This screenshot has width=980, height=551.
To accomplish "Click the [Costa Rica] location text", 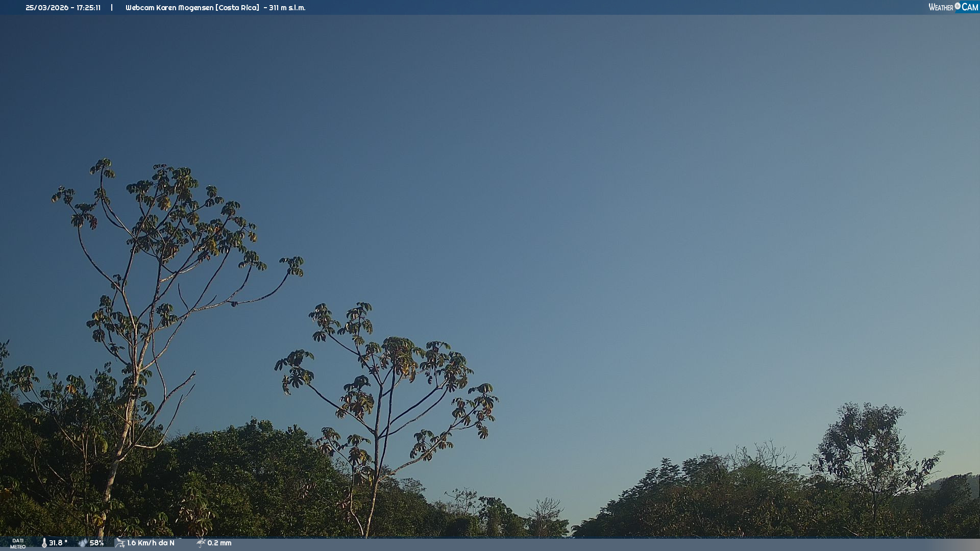I will (237, 8).
